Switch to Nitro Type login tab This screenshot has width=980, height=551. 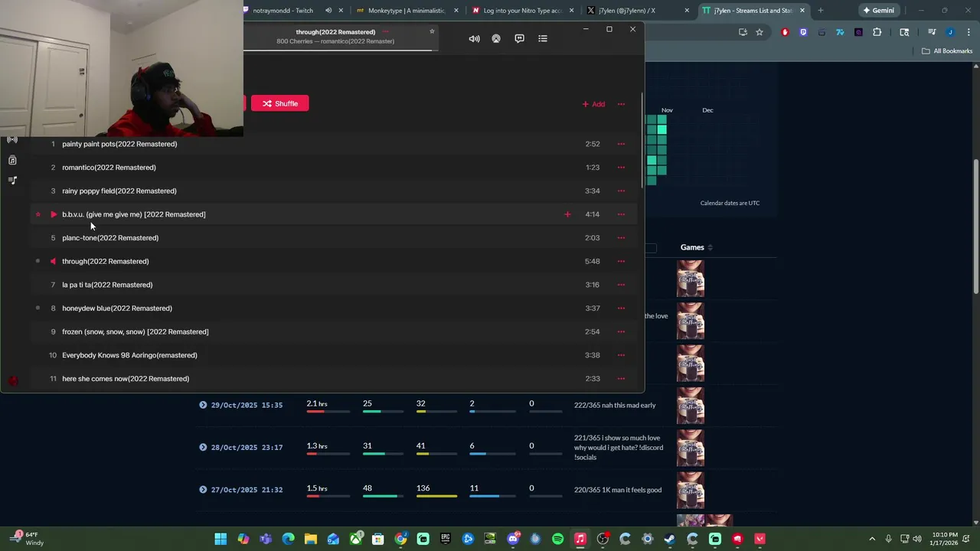[522, 11]
